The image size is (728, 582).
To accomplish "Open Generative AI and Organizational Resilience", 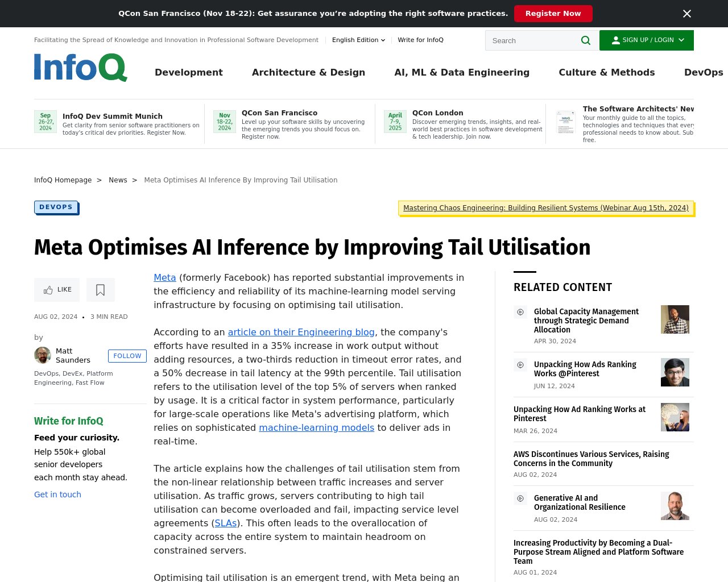I will (x=580, y=502).
